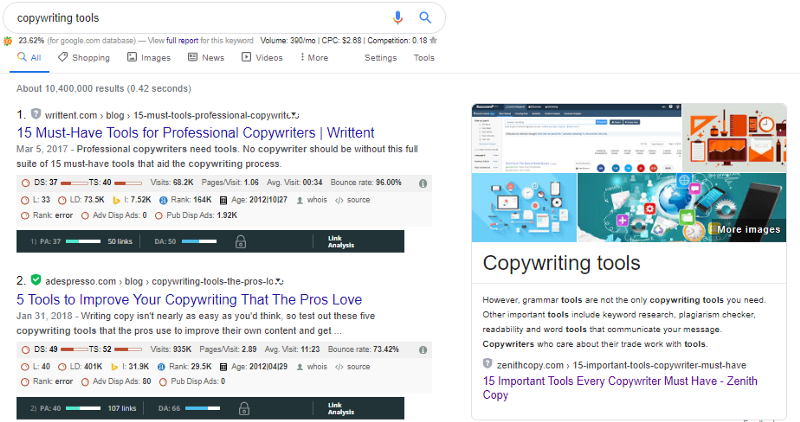Click the blue desk gadgets thumbnail
Screen dimensions: 800x422
click(x=524, y=207)
